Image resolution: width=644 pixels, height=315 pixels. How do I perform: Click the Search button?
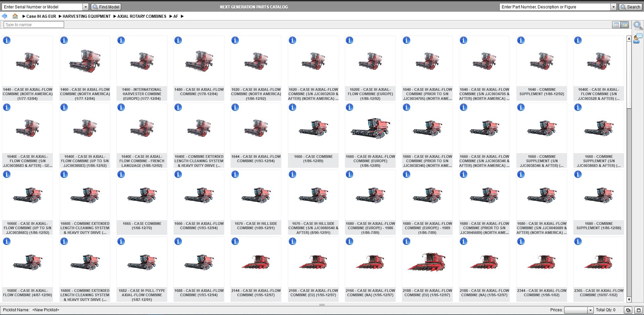tap(630, 7)
